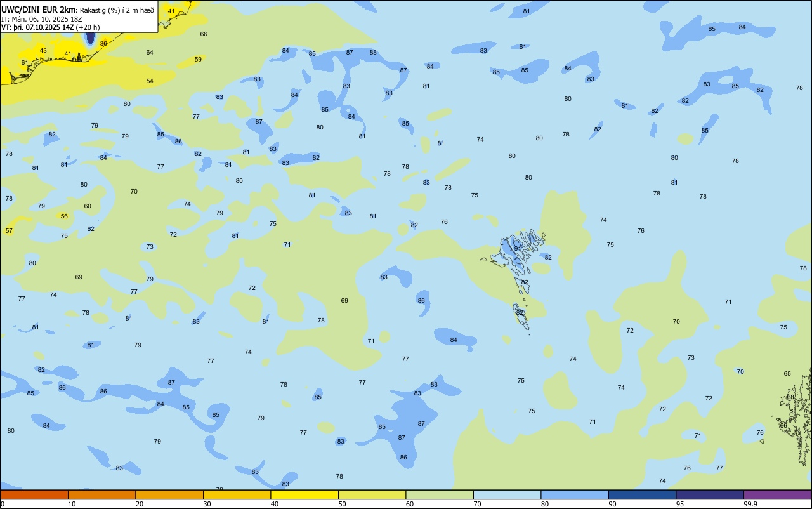
Task: Click the '60' humidity value
Action: 88,206
